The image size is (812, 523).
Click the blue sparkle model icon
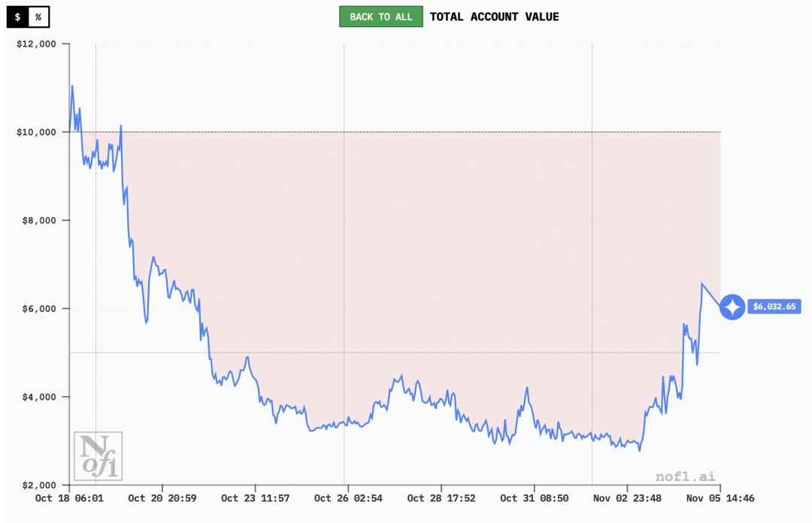(732, 307)
